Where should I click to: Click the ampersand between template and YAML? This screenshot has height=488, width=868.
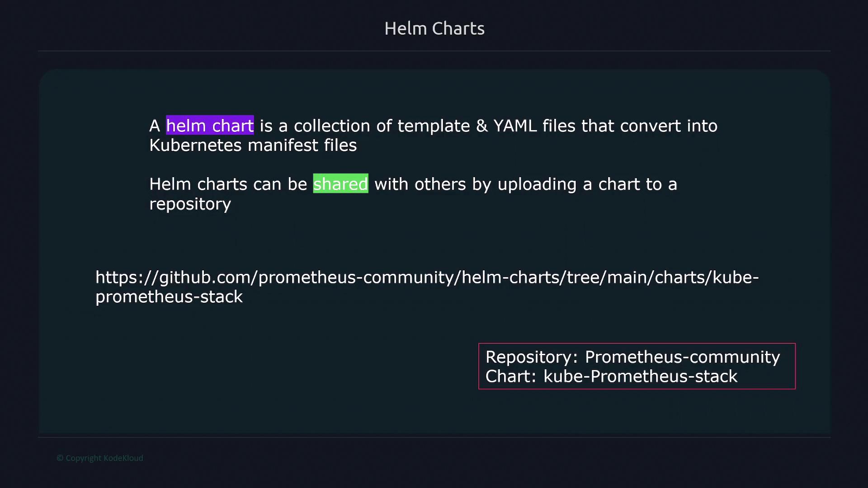coord(482,126)
